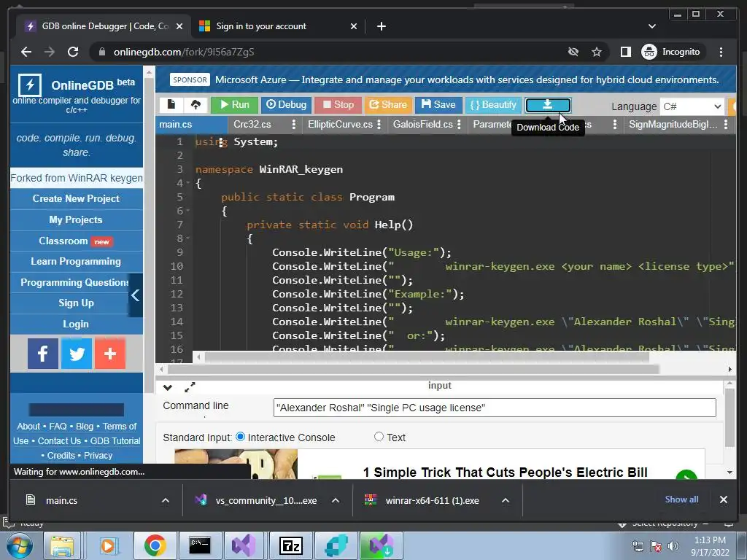This screenshot has width=747, height=560.
Task: Open winrar-x64-611 download options arrow
Action: point(506,500)
